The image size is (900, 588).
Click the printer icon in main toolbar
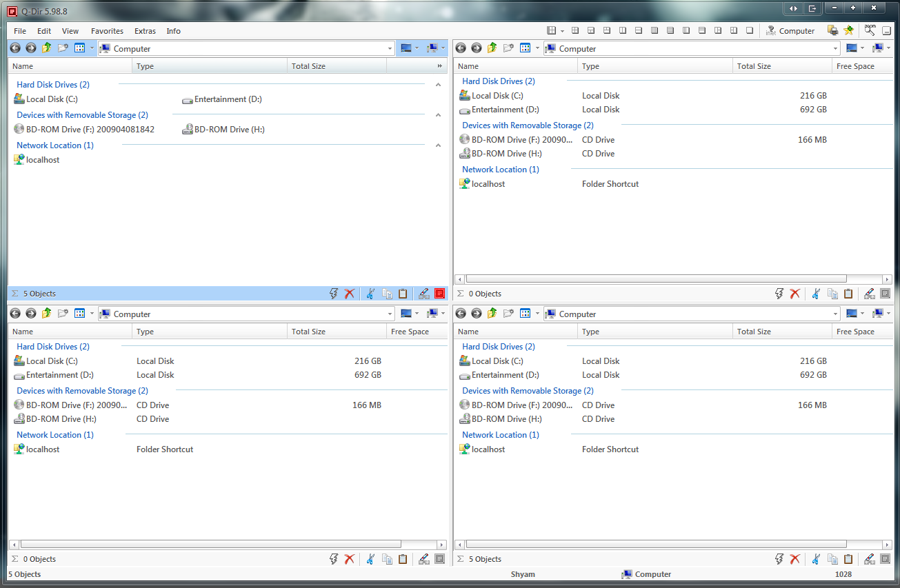(833, 30)
